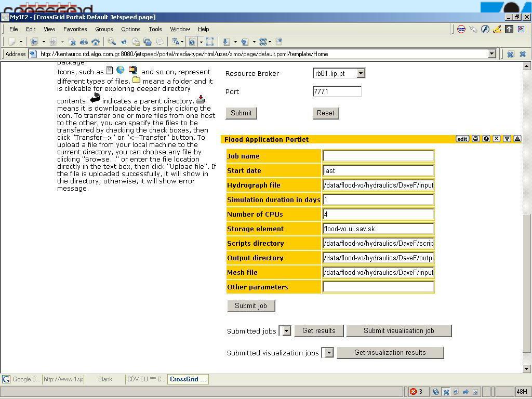Open the Resource Broker dropdown

pos(361,73)
